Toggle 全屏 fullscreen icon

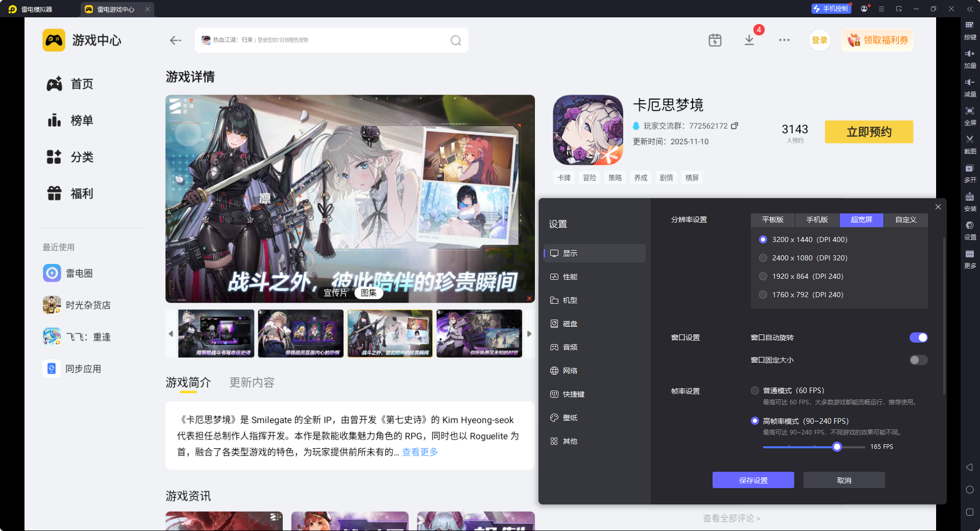(970, 115)
